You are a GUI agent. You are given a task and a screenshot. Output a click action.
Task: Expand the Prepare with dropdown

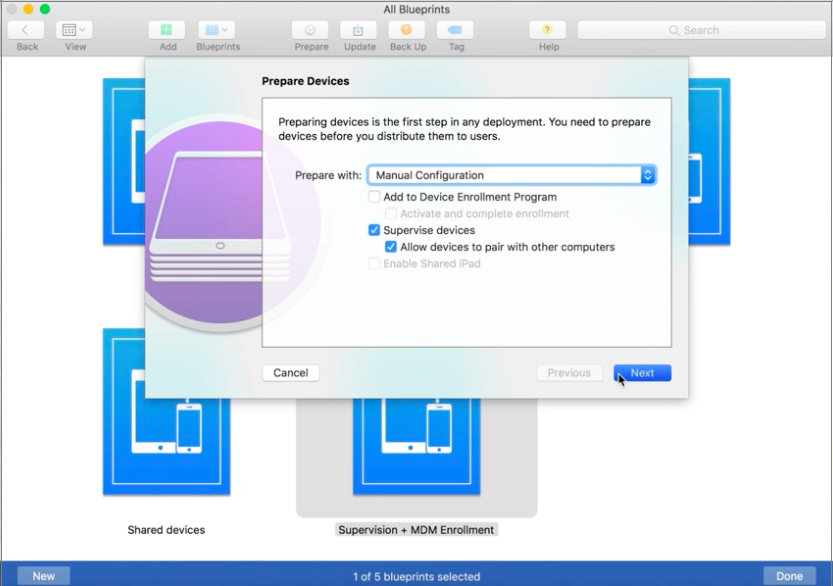[x=511, y=175]
